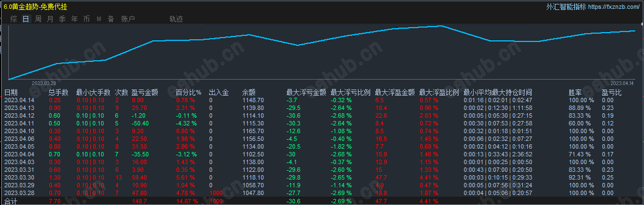Click the 59.40 profit amount
644x205 pixels.
click(139, 178)
